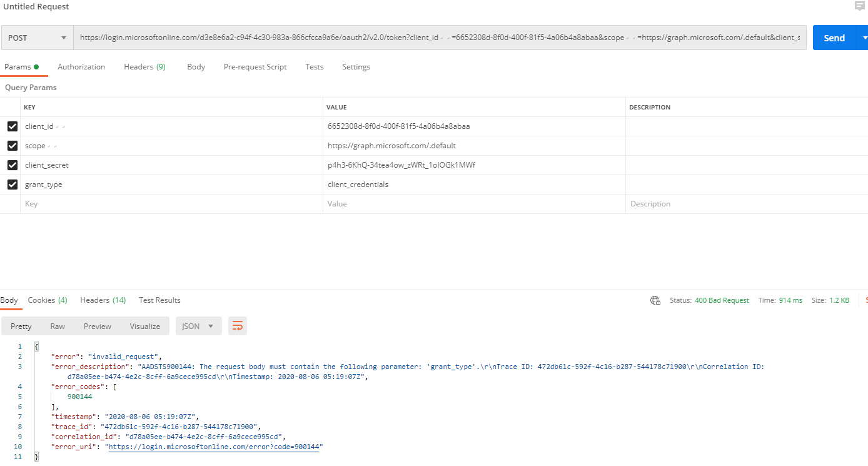Viewport: 868px width, 466px height.
Task: Open the comments icon at top right
Action: click(x=860, y=6)
